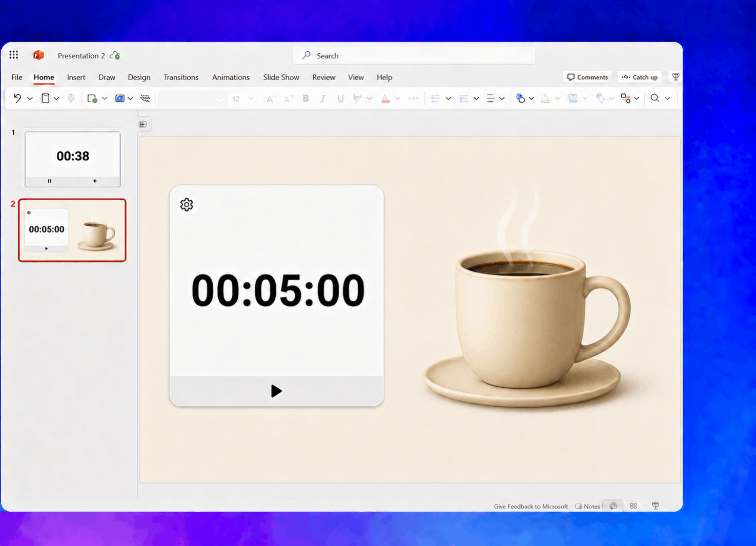Switch to Slide Sorter grid view
The width and height of the screenshot is (756, 546).
point(634,506)
